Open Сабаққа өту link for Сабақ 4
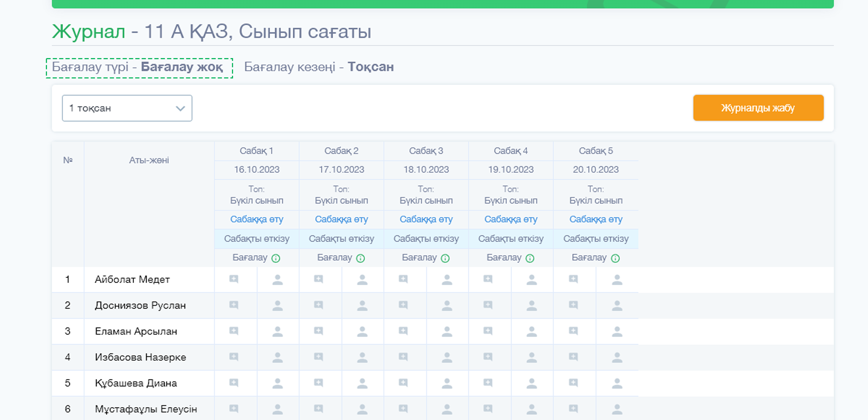 click(x=511, y=219)
